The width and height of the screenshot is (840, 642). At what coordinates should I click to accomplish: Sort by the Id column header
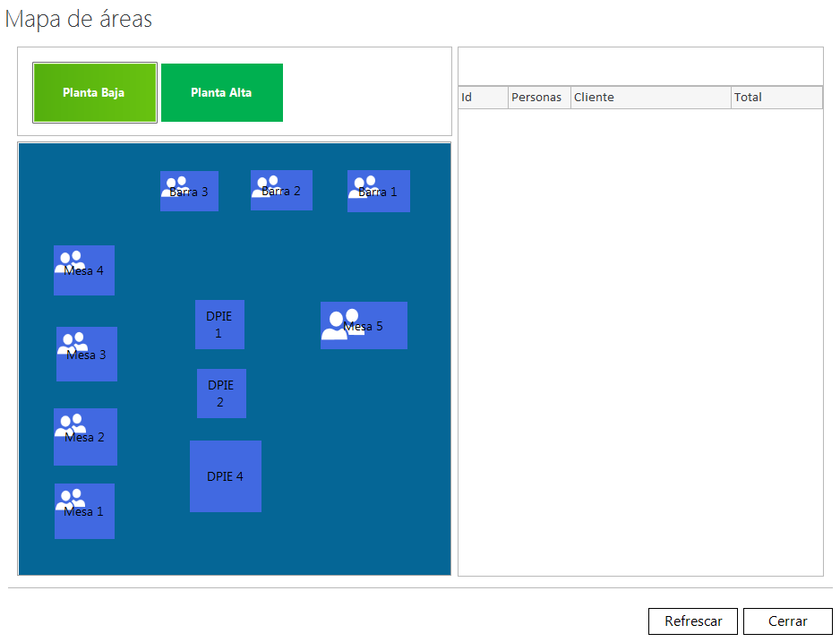(x=483, y=98)
